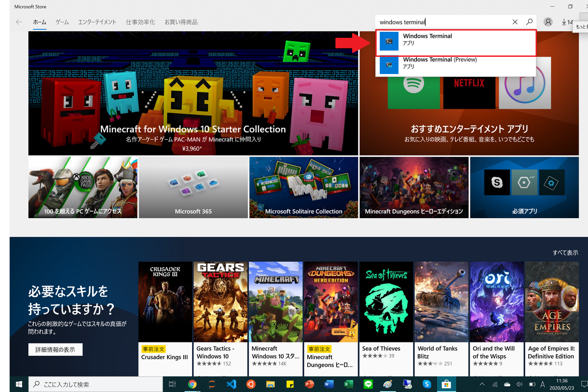Click the back arrow in Microsoft Store
The image size is (588, 392).
[x=18, y=22]
